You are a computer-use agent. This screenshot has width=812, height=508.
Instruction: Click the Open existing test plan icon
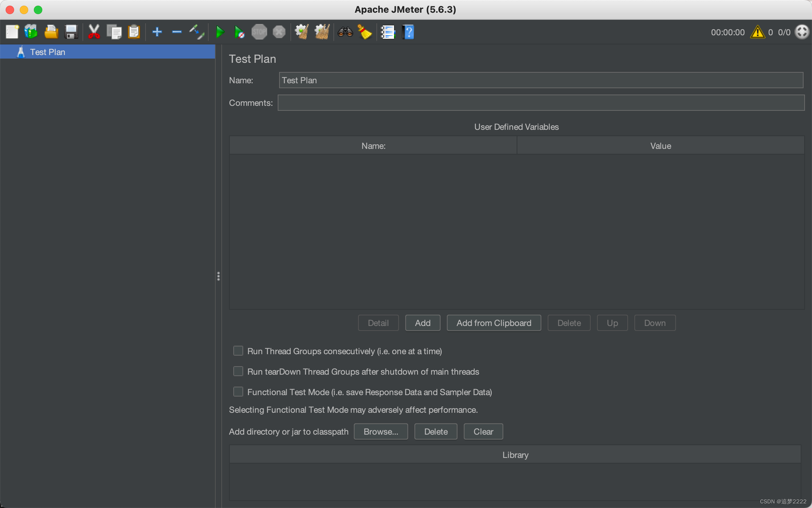click(x=51, y=32)
